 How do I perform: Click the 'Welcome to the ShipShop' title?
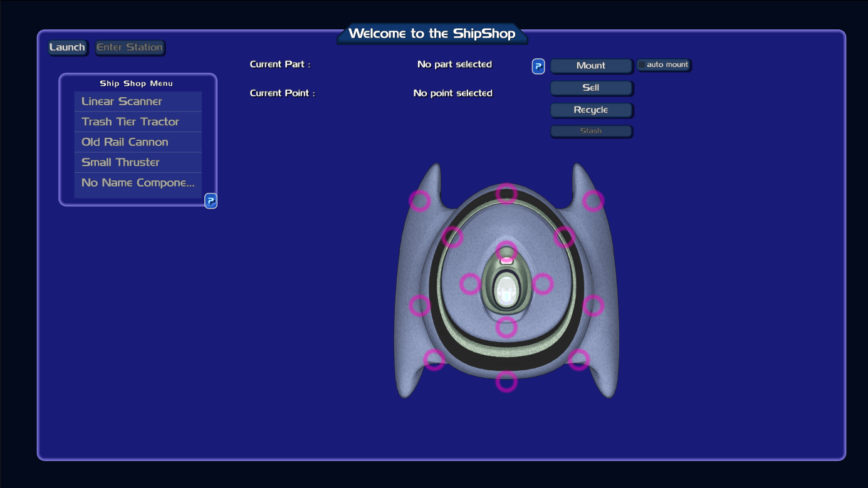tap(432, 34)
